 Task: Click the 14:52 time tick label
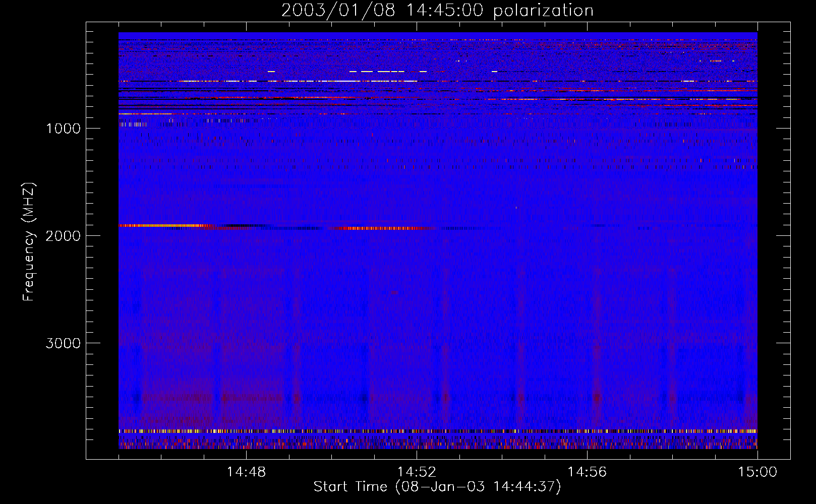pyautogui.click(x=417, y=472)
